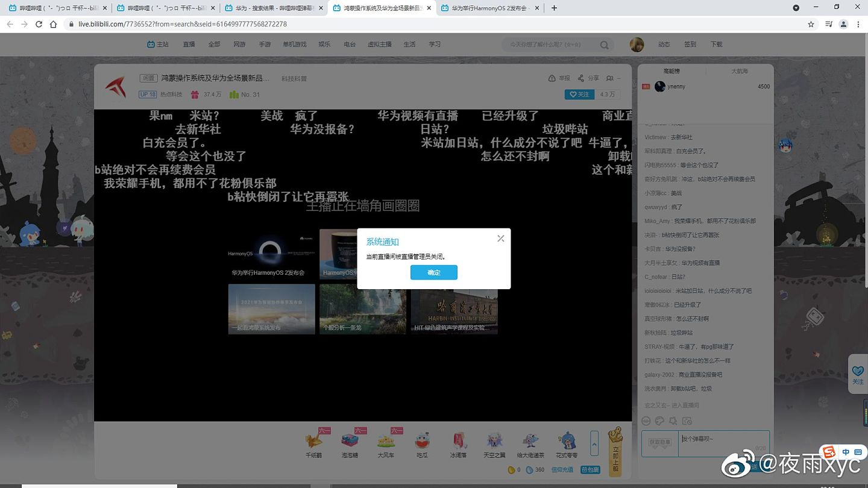Select the 泡泡糖 gift
This screenshot has height=488, width=868.
(x=350, y=443)
